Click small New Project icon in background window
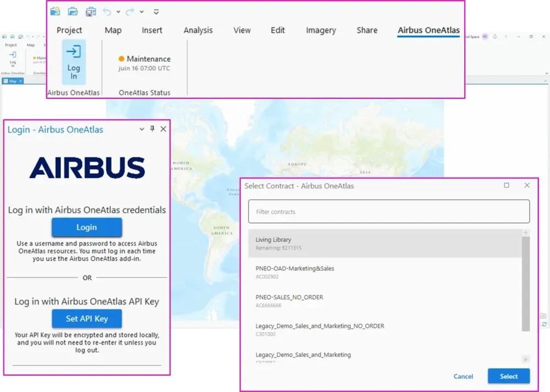550x392 pixels. [4, 36]
